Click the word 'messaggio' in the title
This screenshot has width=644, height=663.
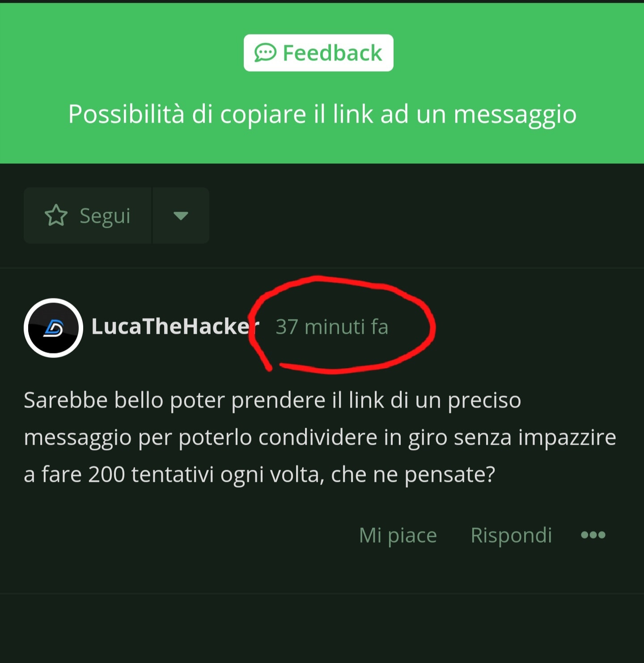coord(515,115)
